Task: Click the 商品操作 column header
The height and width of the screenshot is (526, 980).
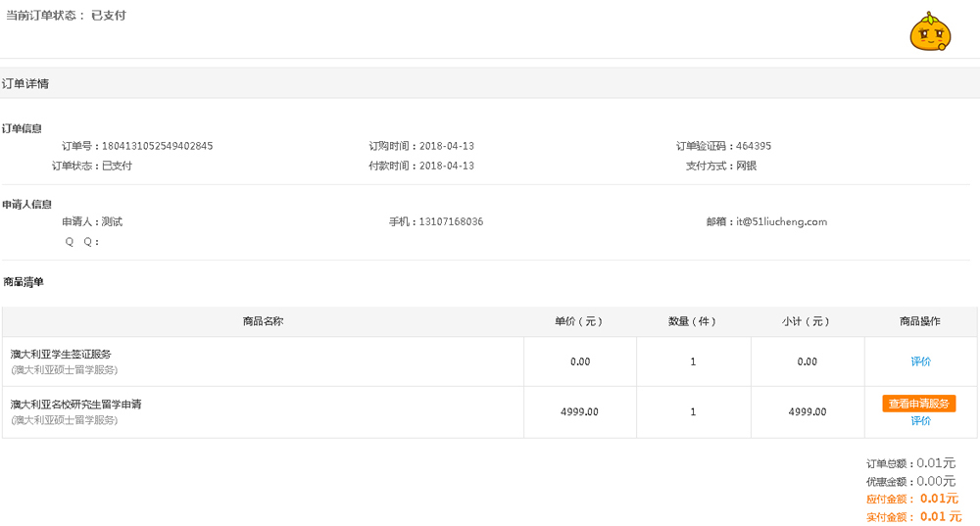Action: click(920, 321)
